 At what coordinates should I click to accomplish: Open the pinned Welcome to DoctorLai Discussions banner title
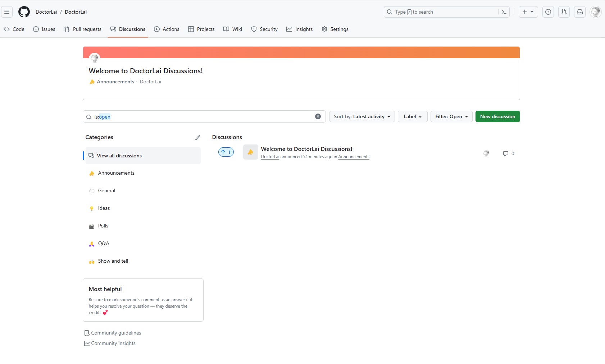pyautogui.click(x=146, y=71)
